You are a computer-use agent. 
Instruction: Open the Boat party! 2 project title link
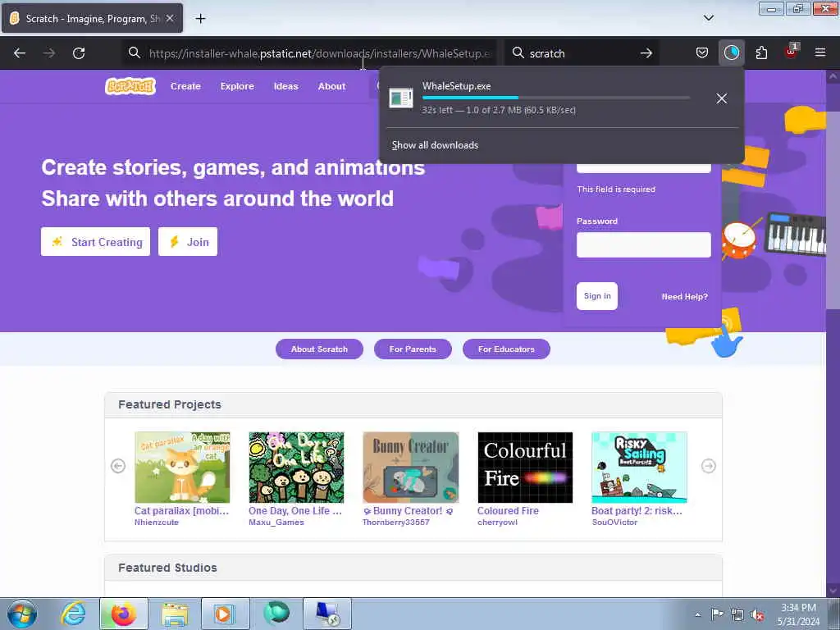pos(637,511)
